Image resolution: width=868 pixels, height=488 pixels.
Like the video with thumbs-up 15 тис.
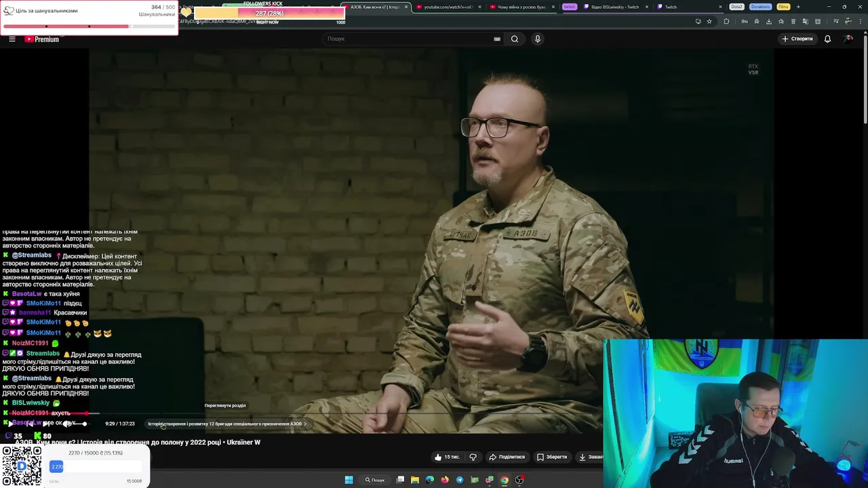click(x=448, y=457)
